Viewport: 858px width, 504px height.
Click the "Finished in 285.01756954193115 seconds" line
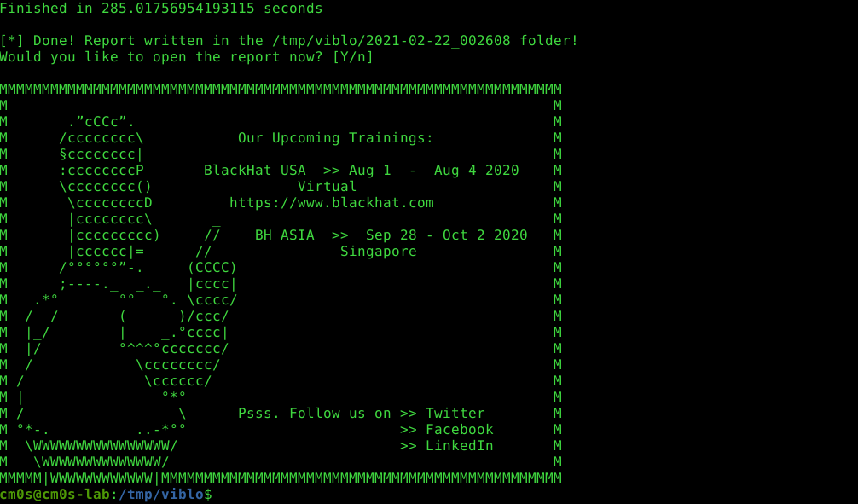tap(161, 9)
